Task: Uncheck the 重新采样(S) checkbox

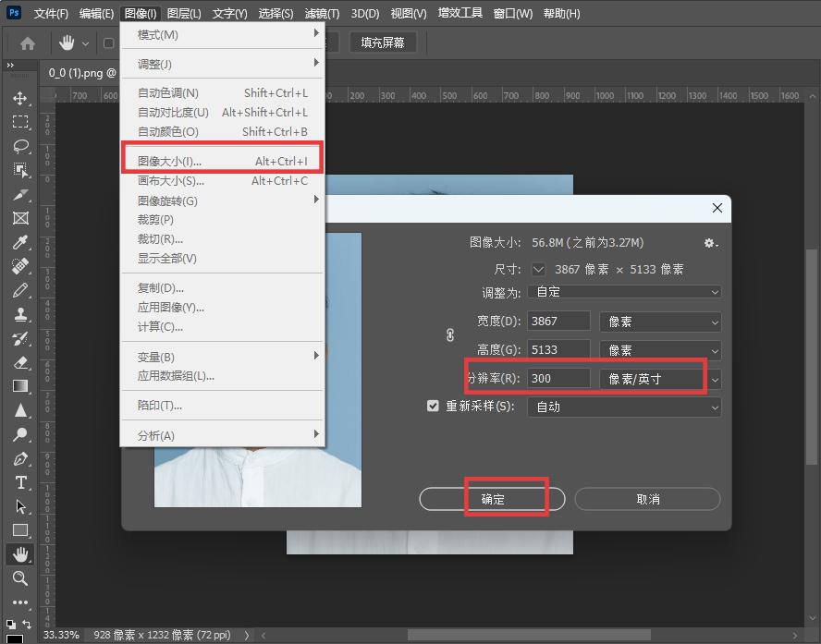Action: (x=433, y=406)
